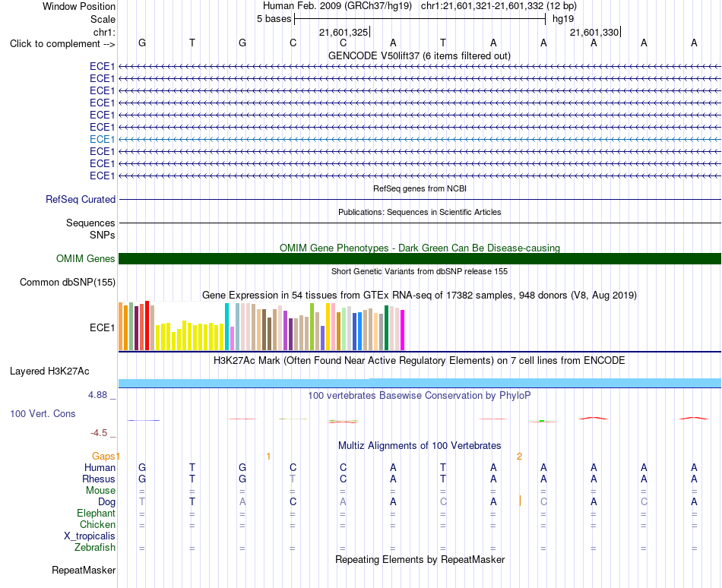Image resolution: width=722 pixels, height=588 pixels.
Task: Click the Dog species row label
Action: (x=106, y=502)
